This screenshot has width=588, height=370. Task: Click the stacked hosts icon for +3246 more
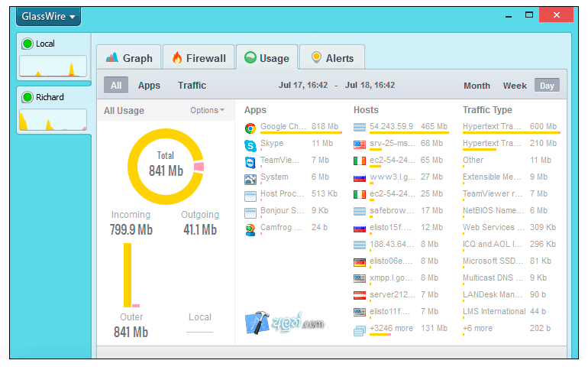[359, 330]
